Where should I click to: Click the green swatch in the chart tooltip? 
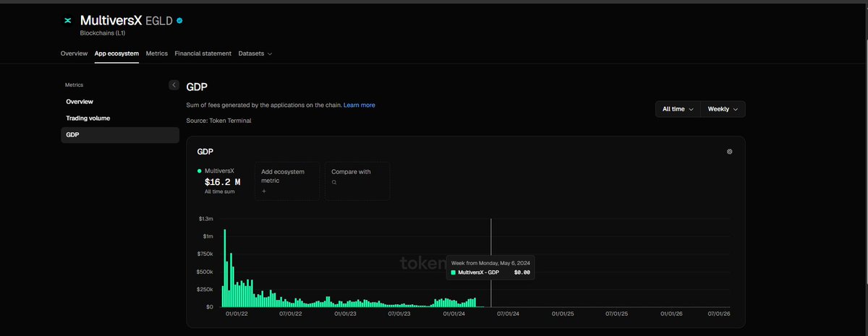[x=454, y=273]
